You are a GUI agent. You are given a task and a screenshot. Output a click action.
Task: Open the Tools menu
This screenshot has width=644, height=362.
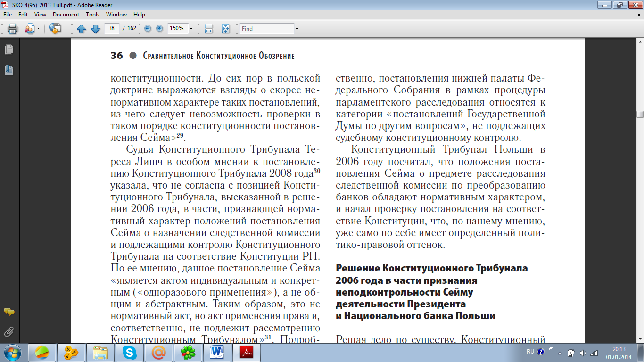93,15
